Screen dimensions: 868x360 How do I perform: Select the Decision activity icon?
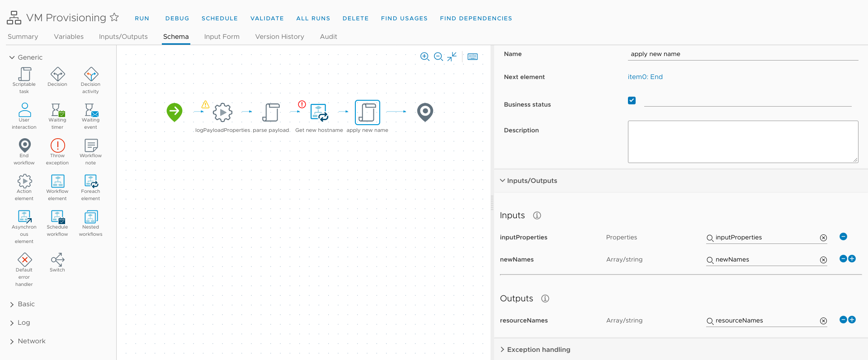tap(91, 74)
